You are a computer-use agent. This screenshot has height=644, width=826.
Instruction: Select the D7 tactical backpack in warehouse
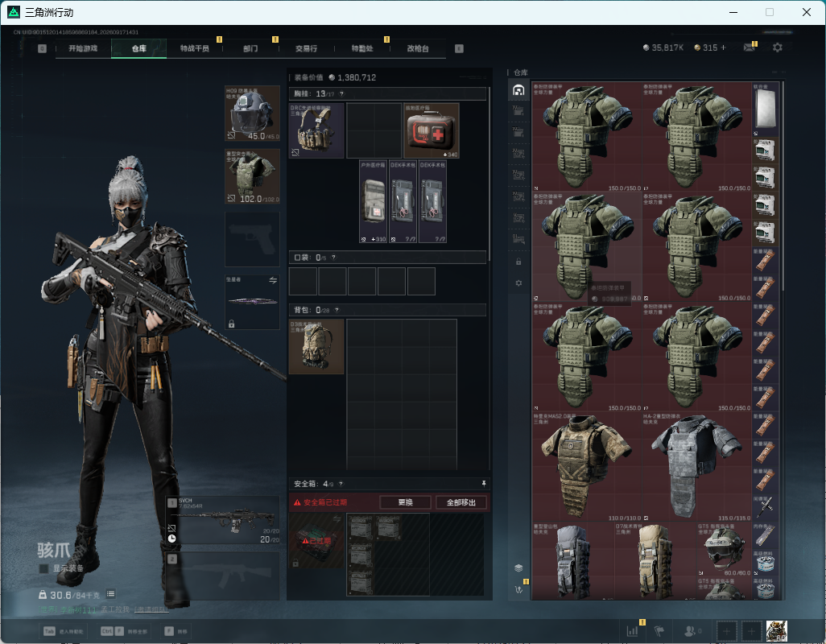click(x=655, y=561)
